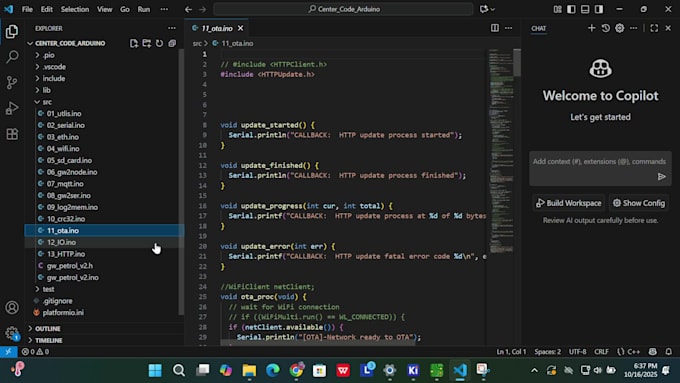
Task: Open the View menu
Action: (x=105, y=9)
